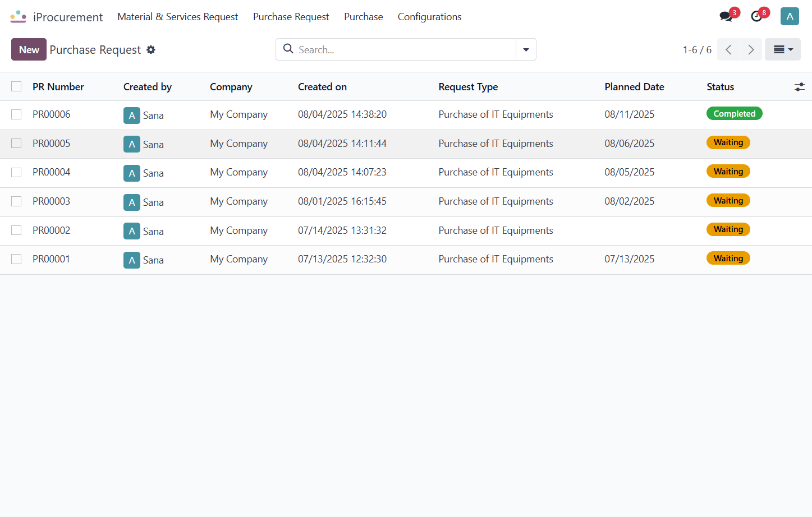Click Sana's avatar in PR00006 row
The width and height of the screenshot is (812, 517).
(132, 116)
